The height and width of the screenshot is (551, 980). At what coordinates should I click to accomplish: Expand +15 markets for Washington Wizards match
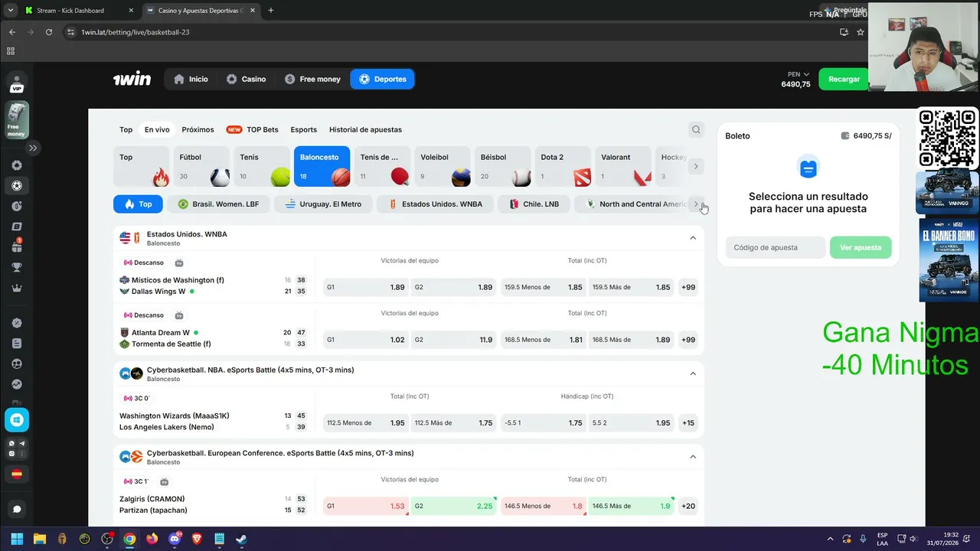coord(688,423)
